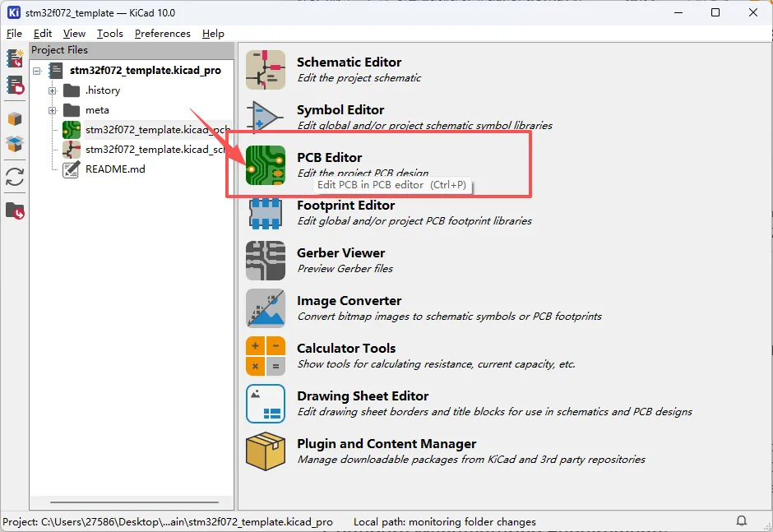Image resolution: width=773 pixels, height=532 pixels.
Task: Open the Edit menu
Action: coord(43,33)
